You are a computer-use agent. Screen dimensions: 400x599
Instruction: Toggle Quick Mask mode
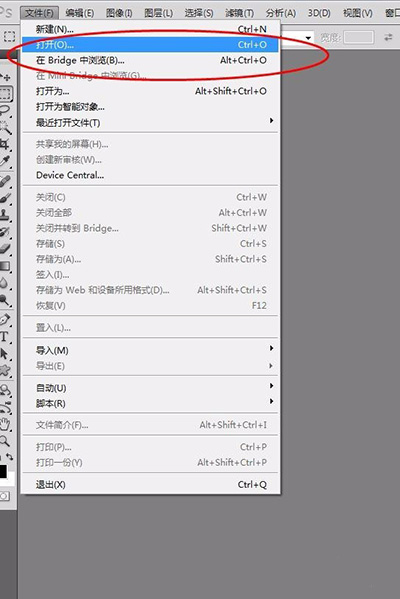point(5,496)
